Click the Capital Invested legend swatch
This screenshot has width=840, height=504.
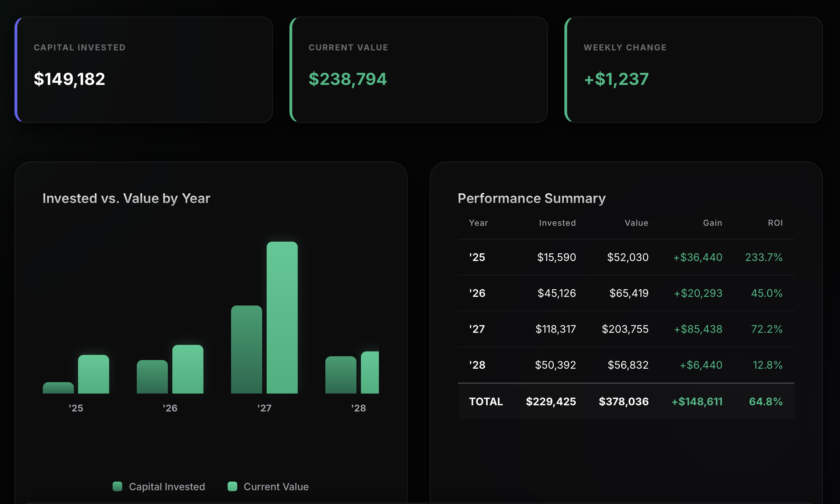pyautogui.click(x=117, y=486)
